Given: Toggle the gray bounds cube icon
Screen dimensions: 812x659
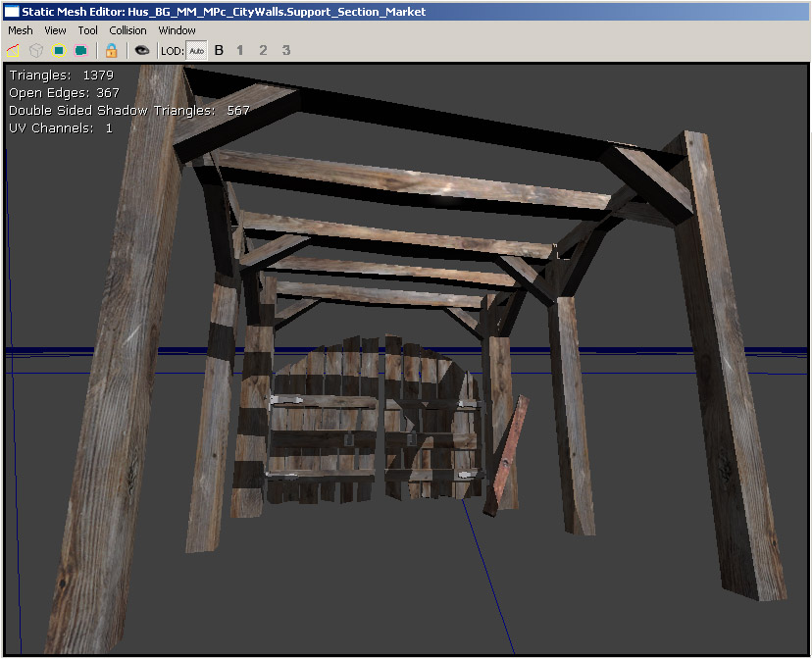Looking at the screenshot, I should pyautogui.click(x=35, y=50).
